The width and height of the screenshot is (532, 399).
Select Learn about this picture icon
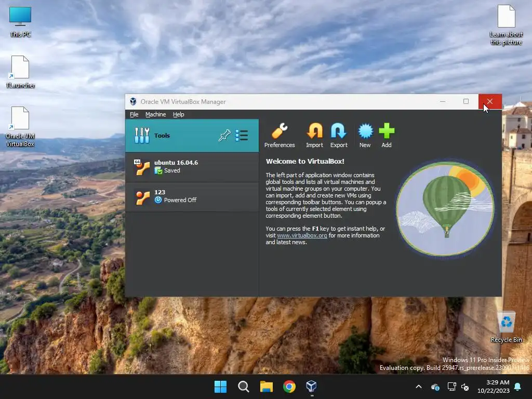click(506, 25)
